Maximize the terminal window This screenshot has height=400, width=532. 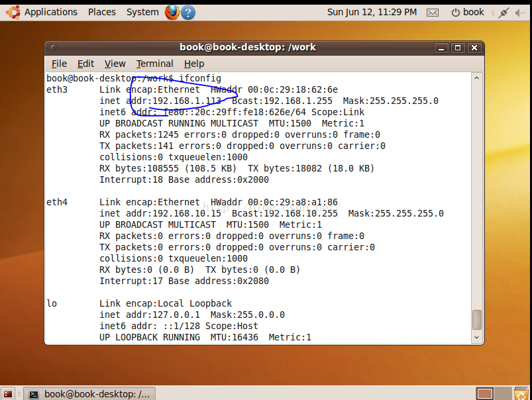(x=458, y=48)
